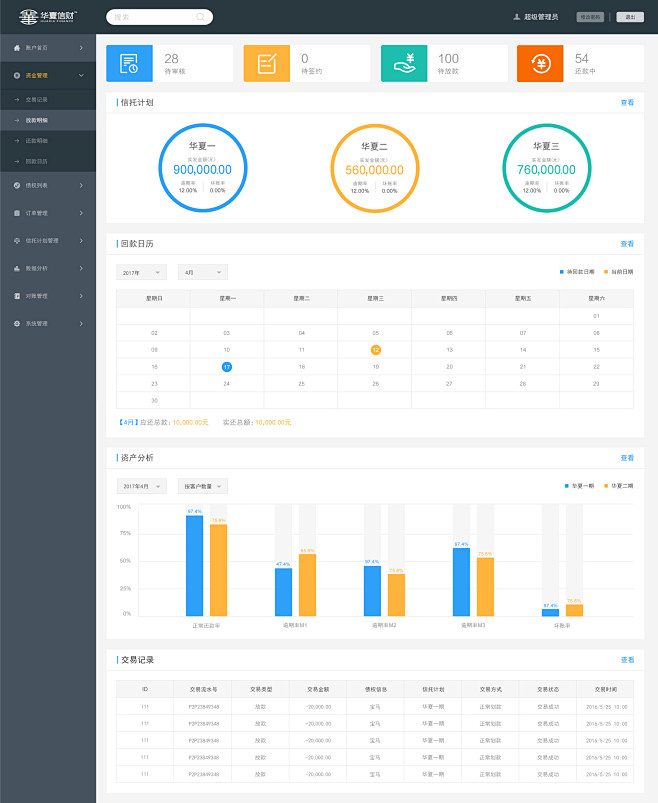The height and width of the screenshot is (803, 658).
Task: Expand the 数据分析 sidebar chevron
Action: 81,268
